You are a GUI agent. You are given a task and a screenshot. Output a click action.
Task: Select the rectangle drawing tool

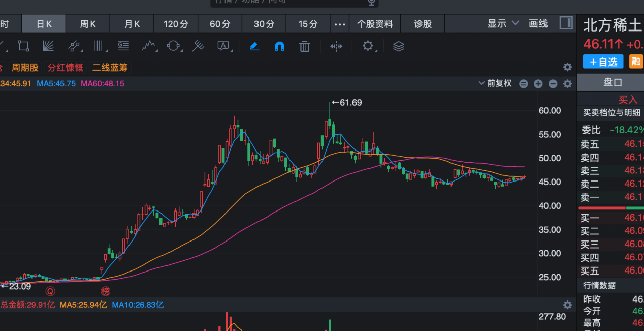(23, 46)
